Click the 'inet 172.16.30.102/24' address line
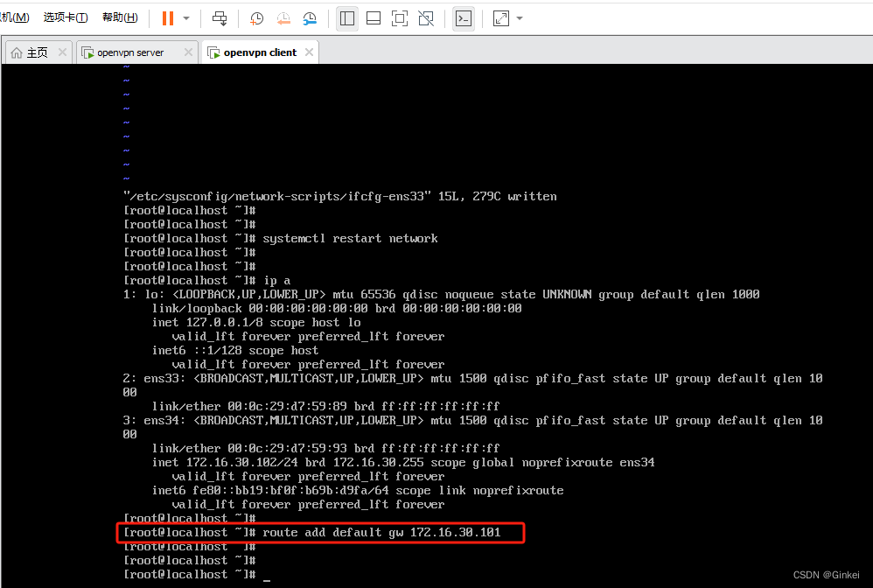This screenshot has width=873, height=588. pyautogui.click(x=403, y=462)
